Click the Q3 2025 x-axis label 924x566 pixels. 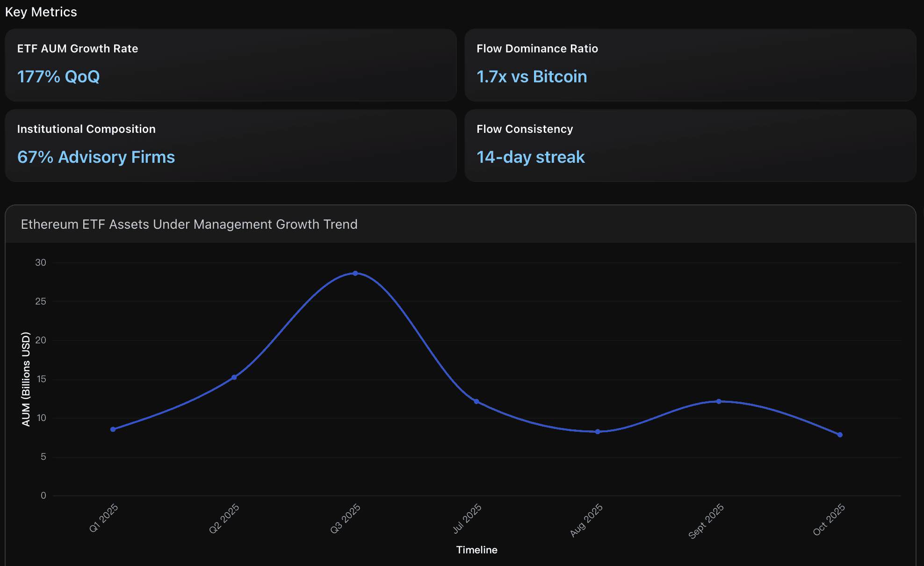pos(346,519)
